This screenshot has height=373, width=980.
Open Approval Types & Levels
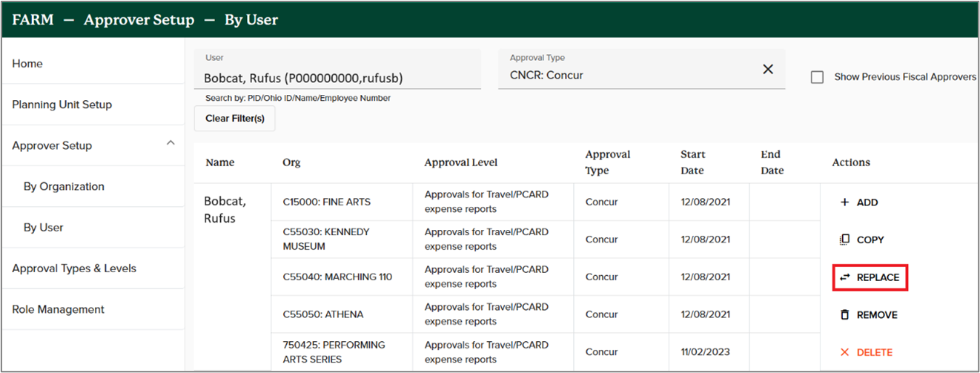[74, 268]
